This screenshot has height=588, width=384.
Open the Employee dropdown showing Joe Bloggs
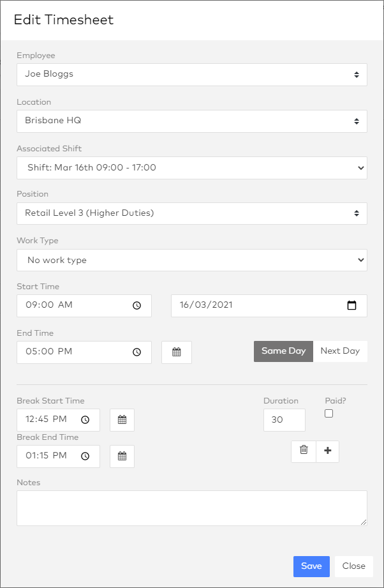191,74
